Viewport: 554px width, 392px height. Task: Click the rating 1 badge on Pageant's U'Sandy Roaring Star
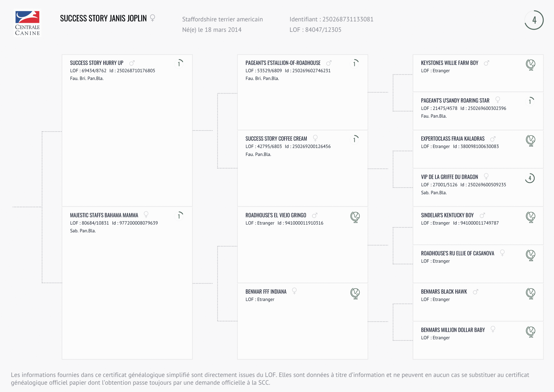click(530, 101)
